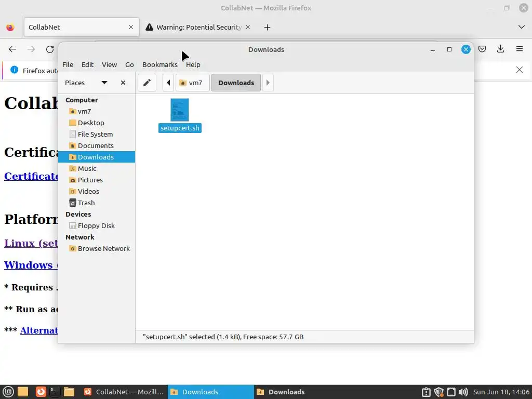Open the Linux setup link

[x=31, y=243]
